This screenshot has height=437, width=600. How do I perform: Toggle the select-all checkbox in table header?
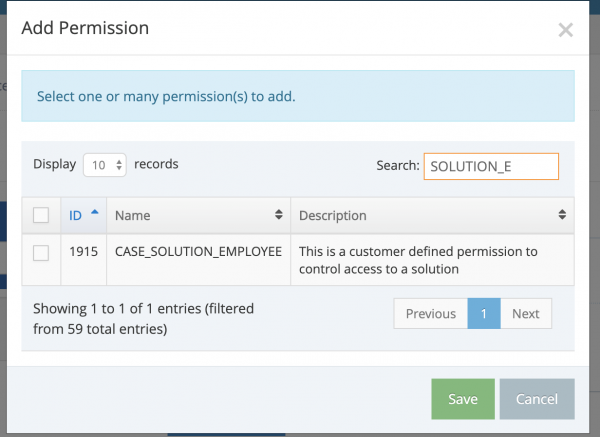click(x=41, y=215)
